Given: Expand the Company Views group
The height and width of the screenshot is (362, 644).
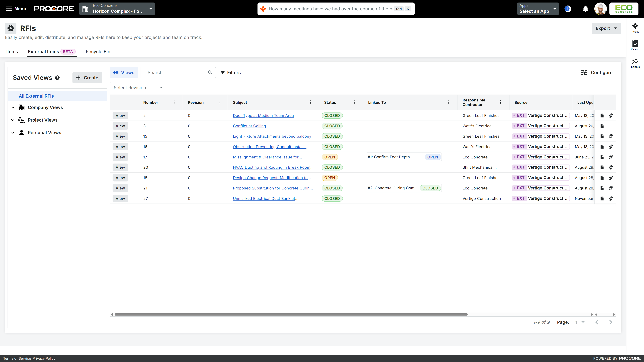Looking at the screenshot, I should point(13,107).
